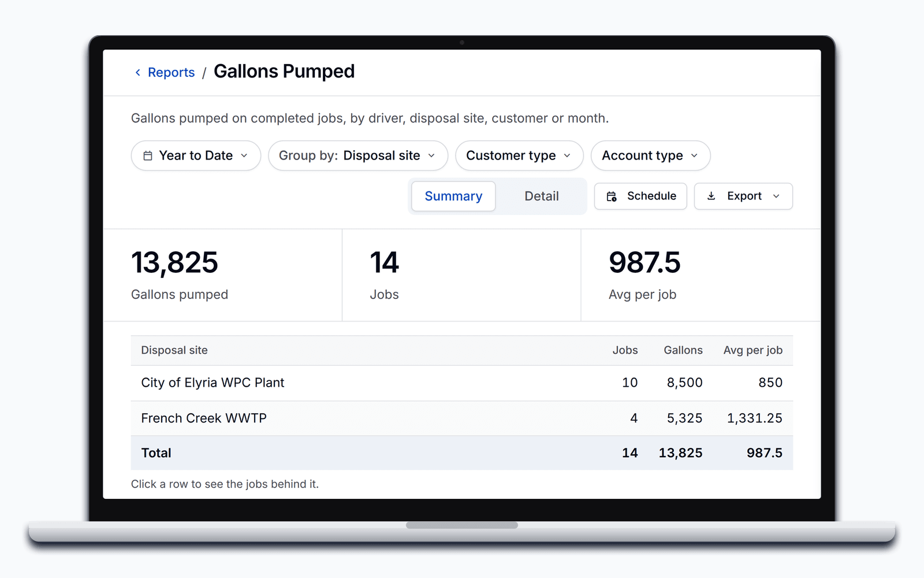Click the 5,325 gallons cell
The height and width of the screenshot is (578, 924).
click(684, 418)
